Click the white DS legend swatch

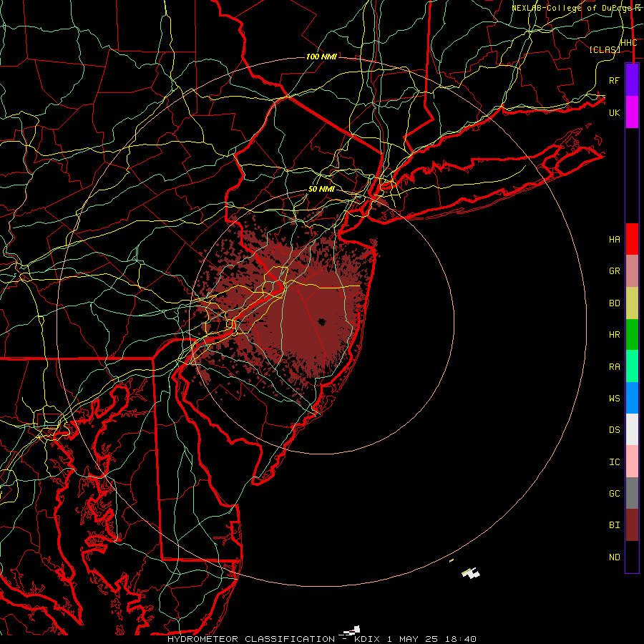pos(632,429)
